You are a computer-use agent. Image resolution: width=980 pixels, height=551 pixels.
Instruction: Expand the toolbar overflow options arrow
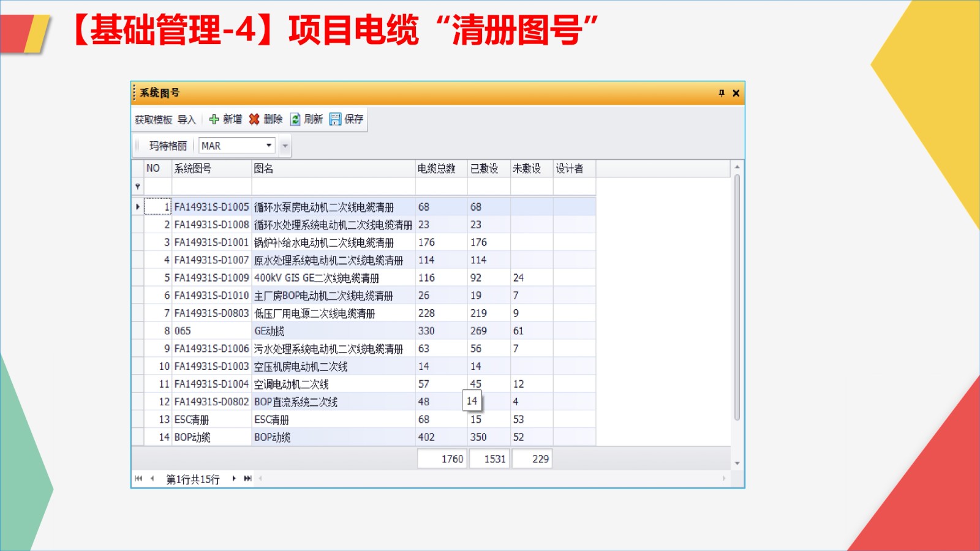[x=285, y=146]
